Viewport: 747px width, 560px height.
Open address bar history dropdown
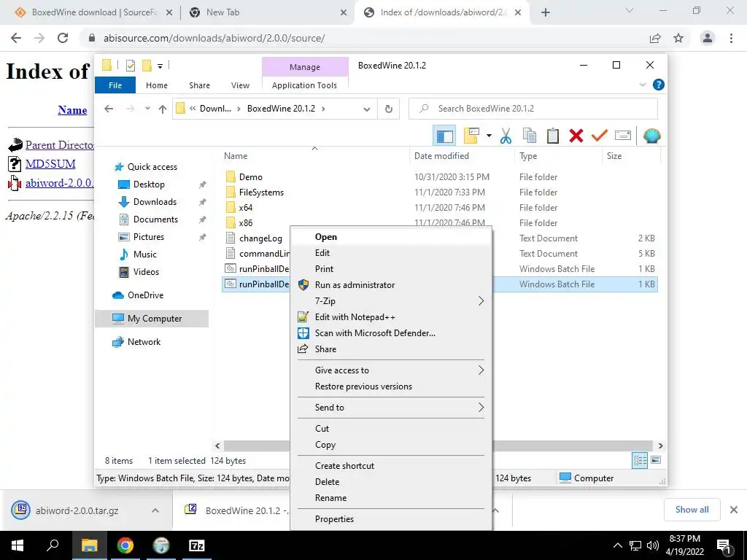[367, 109]
